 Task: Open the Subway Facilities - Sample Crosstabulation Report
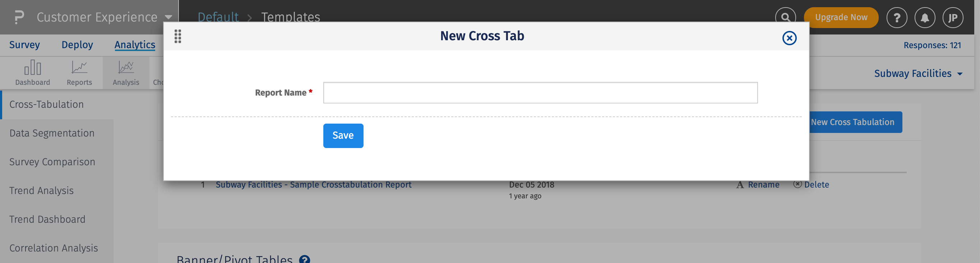click(x=314, y=185)
